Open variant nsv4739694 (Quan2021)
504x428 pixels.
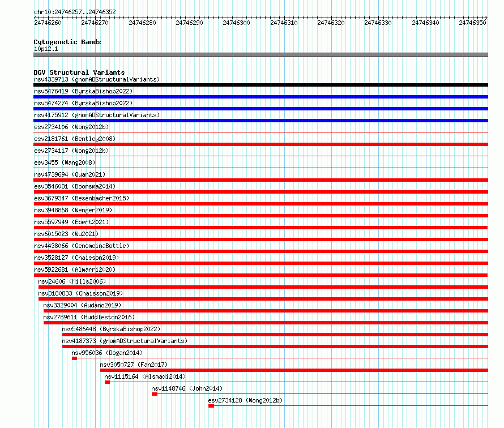point(70,174)
